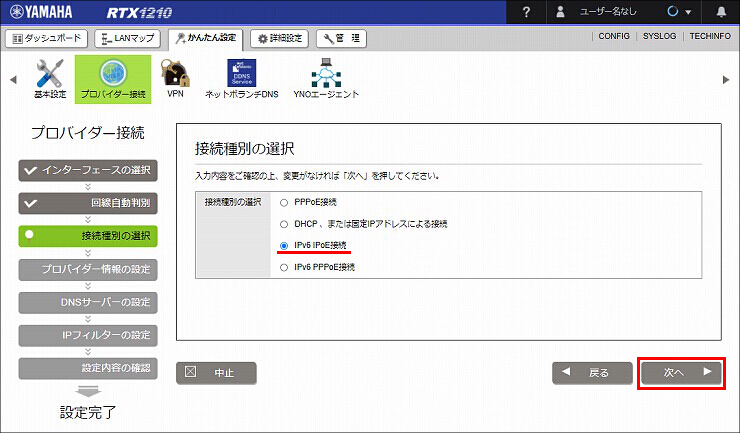Select the IPv6 PPPoE接続 radio button
740x433 pixels.
tap(284, 267)
